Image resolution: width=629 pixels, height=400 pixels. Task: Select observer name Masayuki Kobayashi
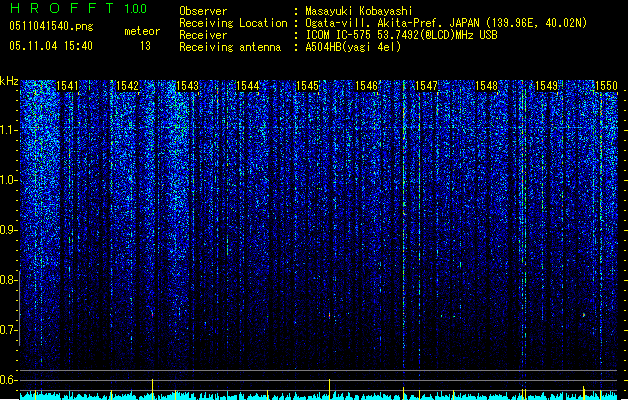[359, 11]
